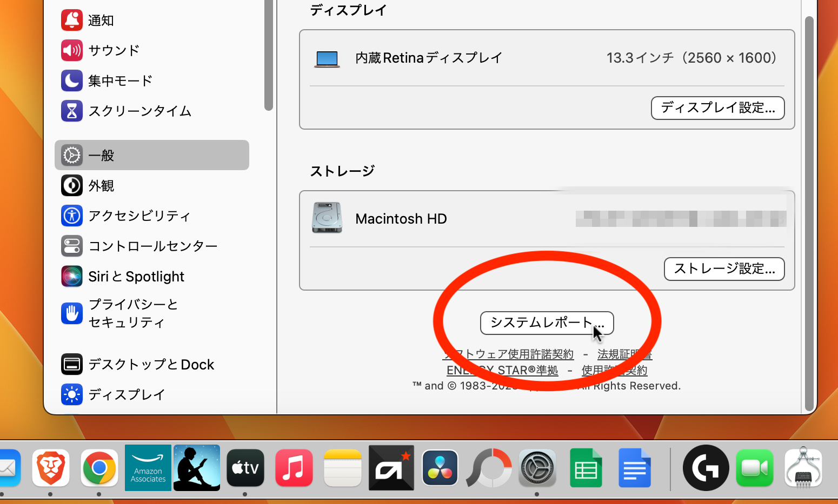Select ディスプレイ in the sidebar
Viewport: 838px width, 504px height.
point(127,395)
